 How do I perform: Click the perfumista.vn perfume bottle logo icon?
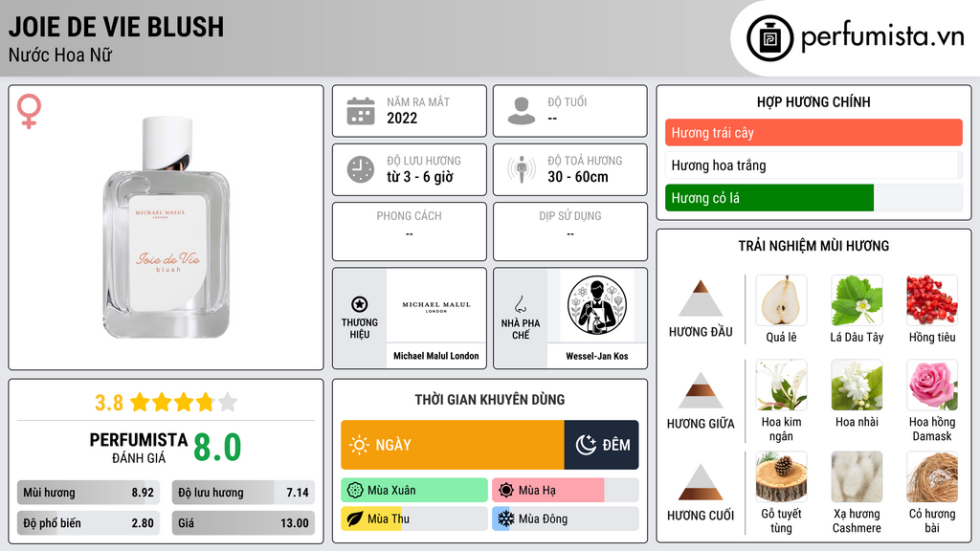click(x=769, y=38)
